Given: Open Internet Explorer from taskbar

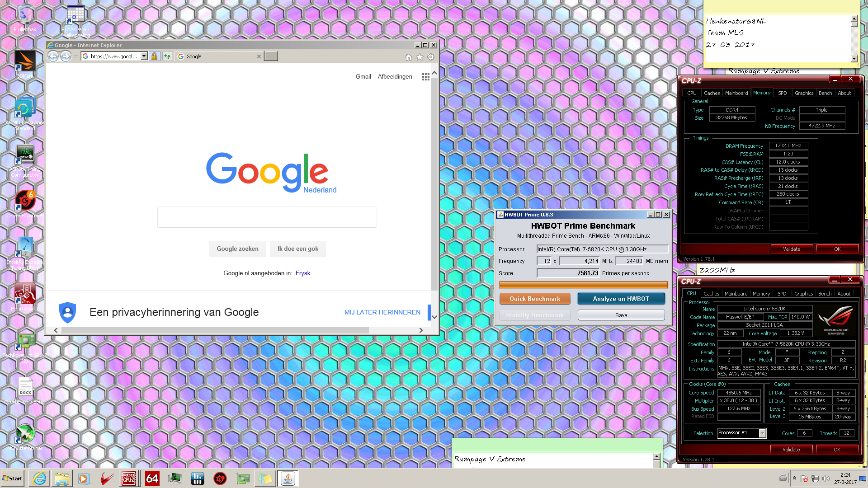Looking at the screenshot, I should coord(39,479).
